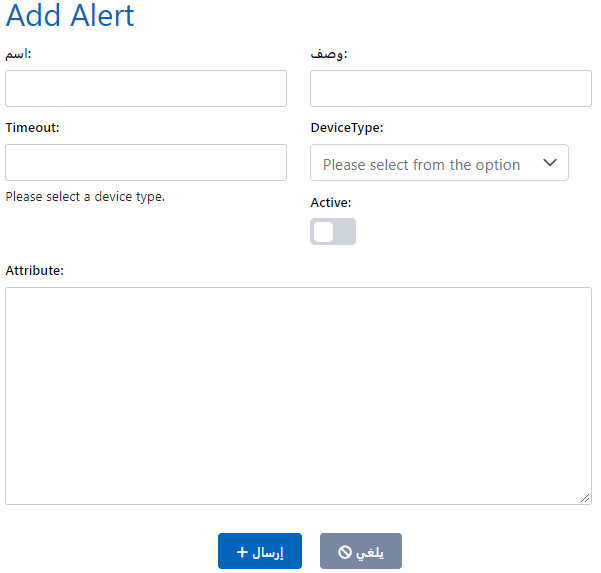The height and width of the screenshot is (573, 601).
Task: Click inside the Attribute text area
Action: point(298,395)
